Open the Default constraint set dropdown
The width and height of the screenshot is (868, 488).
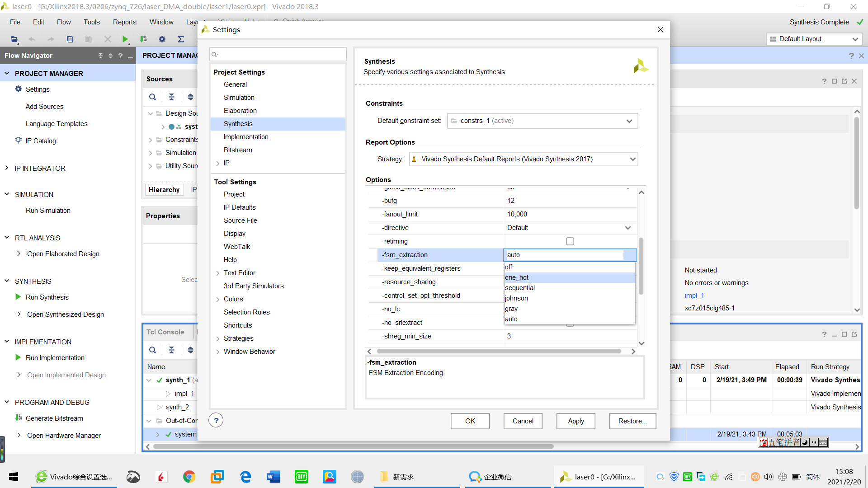coord(542,121)
